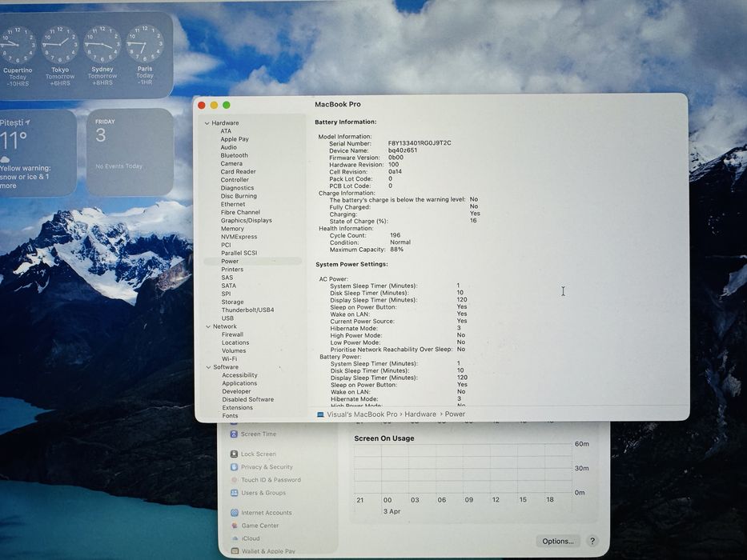
Task: Select Accessibility under Software
Action: (x=239, y=375)
